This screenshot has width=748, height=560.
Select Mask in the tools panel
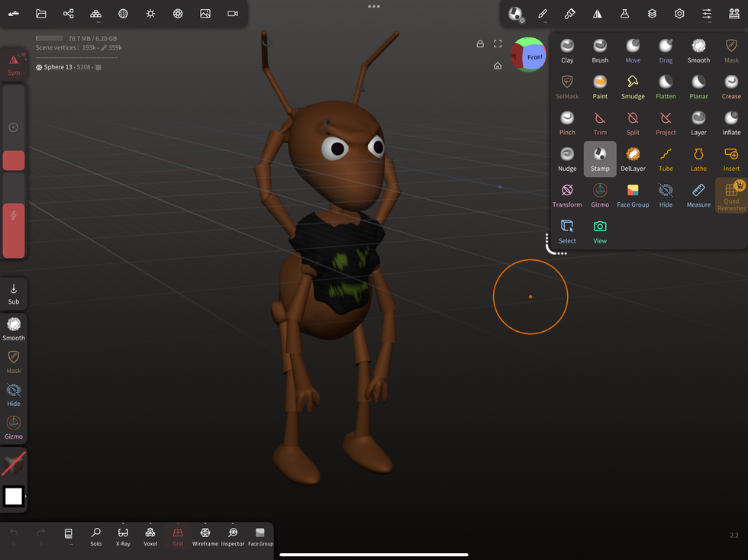[x=731, y=50]
